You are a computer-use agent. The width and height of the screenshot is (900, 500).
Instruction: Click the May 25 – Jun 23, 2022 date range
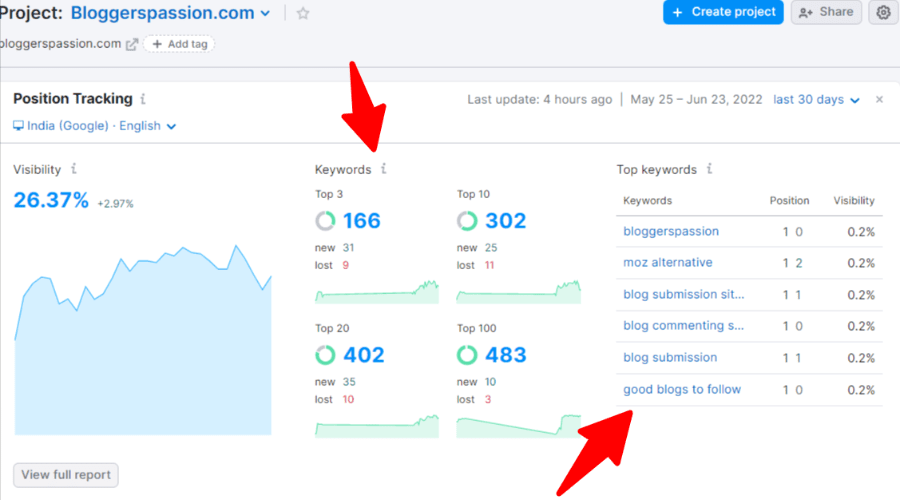[x=696, y=99]
